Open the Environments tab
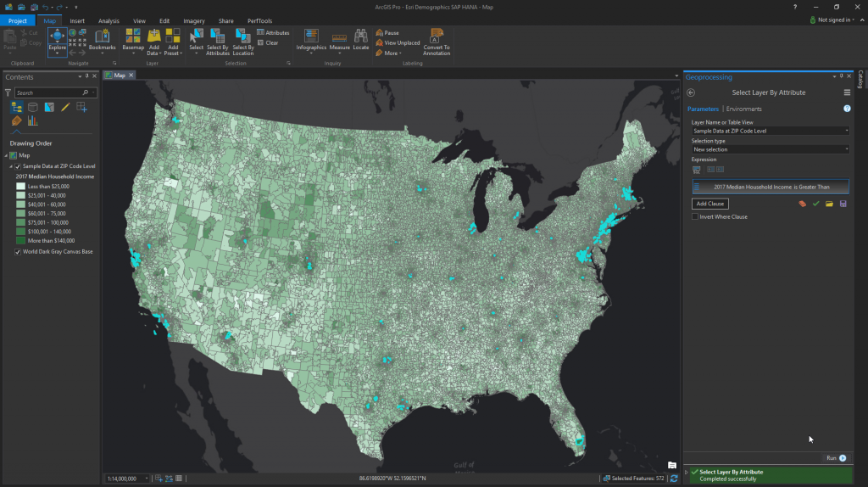 743,109
